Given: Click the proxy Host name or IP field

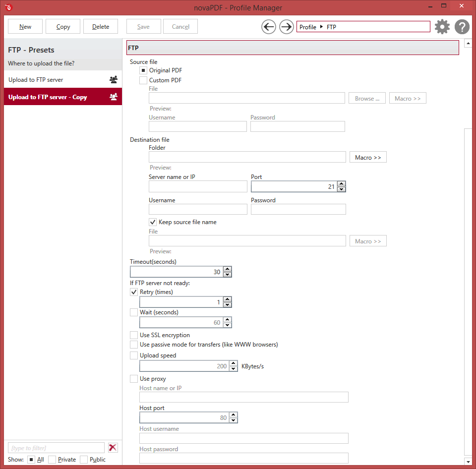Looking at the screenshot, I should click(244, 397).
